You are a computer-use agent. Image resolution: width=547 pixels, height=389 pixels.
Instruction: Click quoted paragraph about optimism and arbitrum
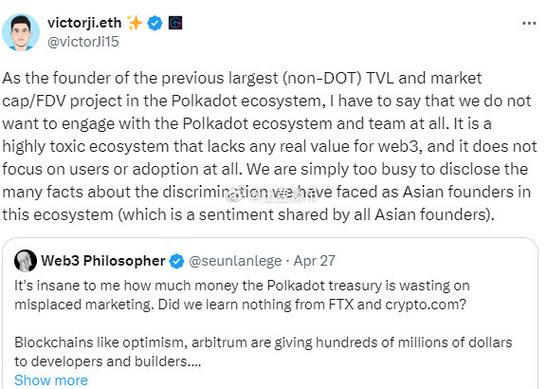[x=263, y=352]
